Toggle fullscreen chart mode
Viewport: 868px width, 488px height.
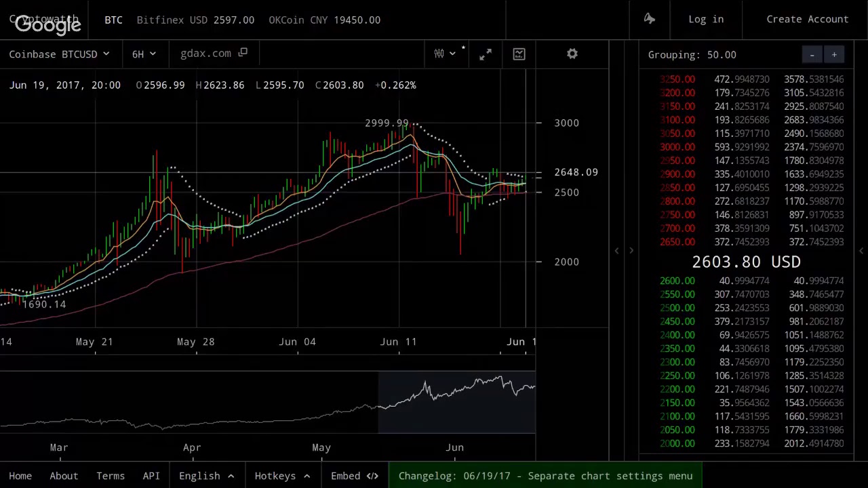click(x=486, y=54)
